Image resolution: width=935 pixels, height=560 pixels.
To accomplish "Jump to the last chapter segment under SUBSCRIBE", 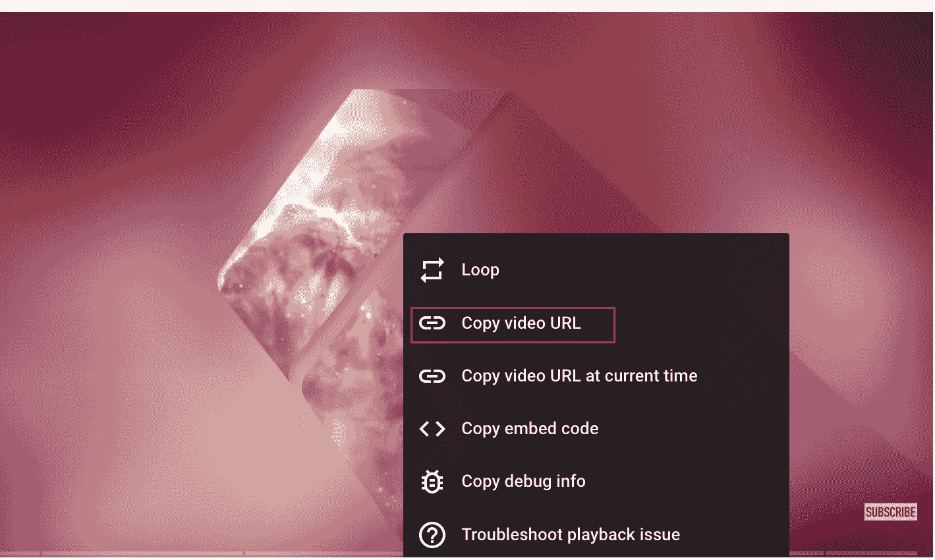I will (872, 554).
